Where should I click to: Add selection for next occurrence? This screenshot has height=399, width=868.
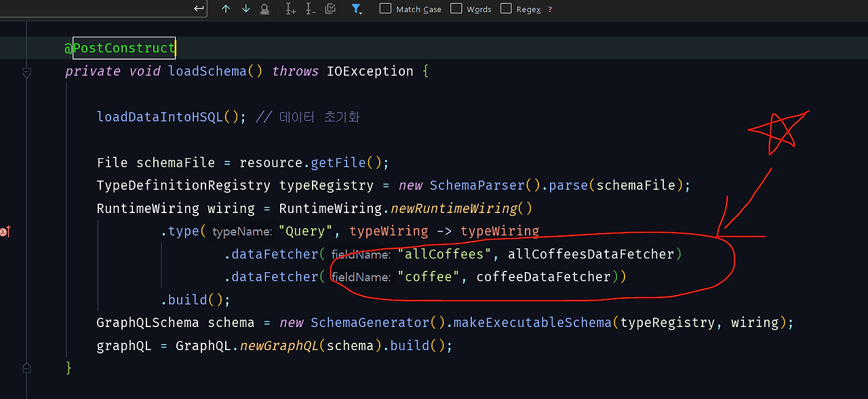(x=291, y=9)
